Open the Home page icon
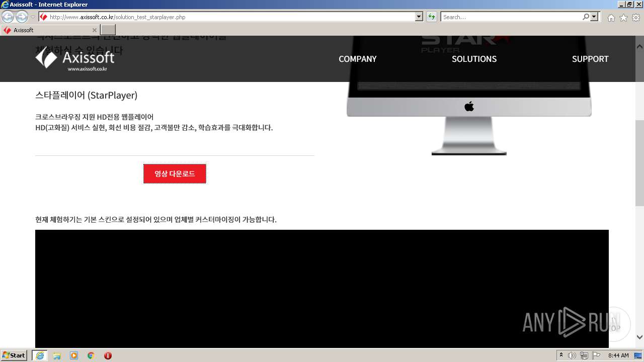This screenshot has height=362, width=644. 611,18
